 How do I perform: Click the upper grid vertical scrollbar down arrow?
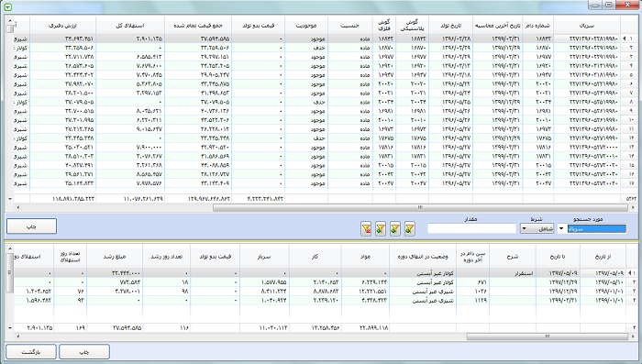tap(10, 199)
